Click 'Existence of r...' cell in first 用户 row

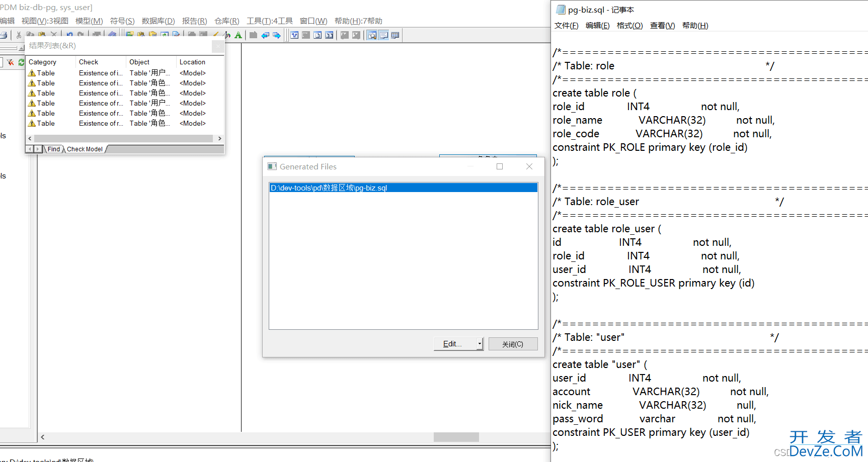(x=101, y=103)
